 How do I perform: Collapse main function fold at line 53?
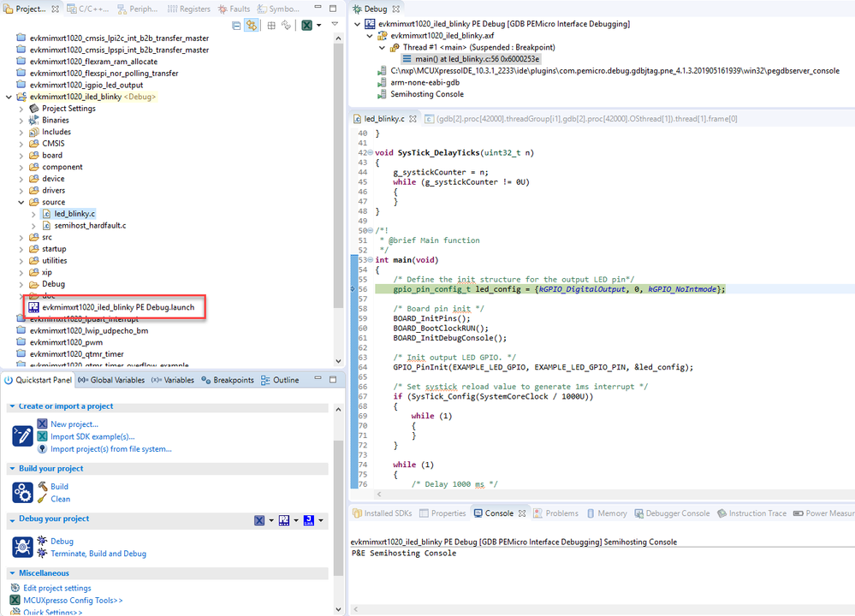(x=371, y=260)
